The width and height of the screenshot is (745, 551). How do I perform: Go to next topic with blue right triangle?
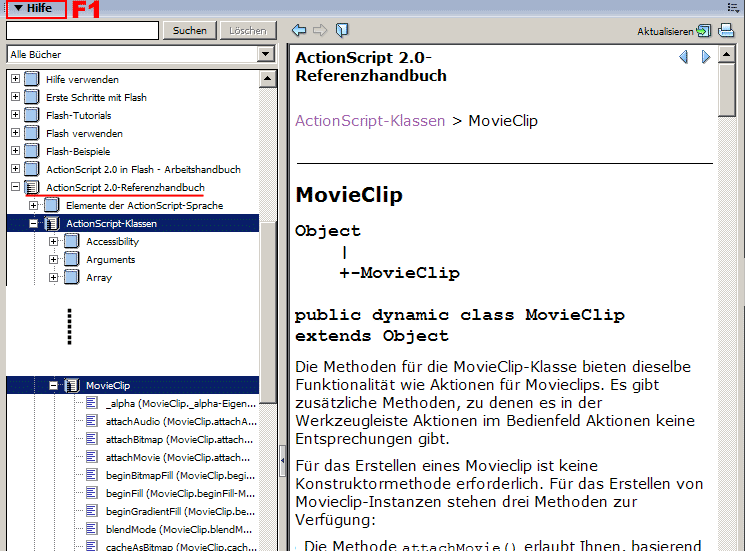coord(706,57)
